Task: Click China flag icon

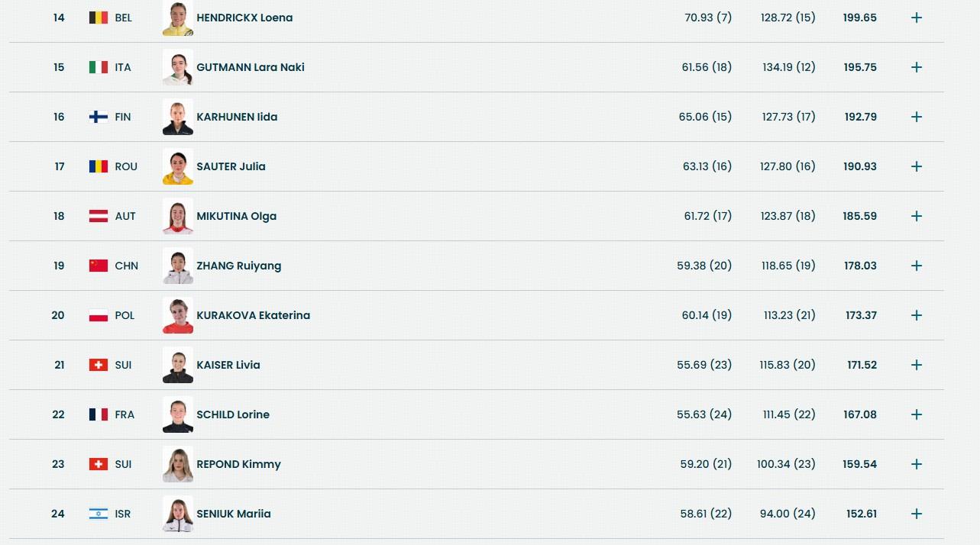Action: pos(99,266)
